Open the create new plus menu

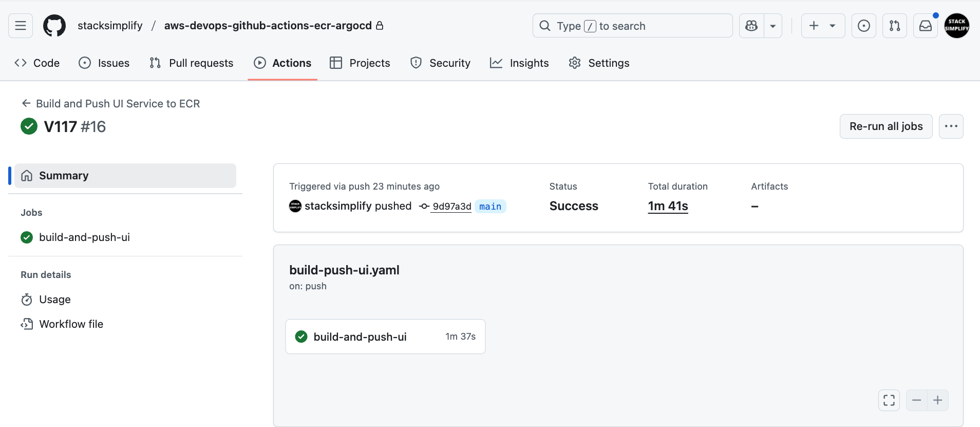823,26
